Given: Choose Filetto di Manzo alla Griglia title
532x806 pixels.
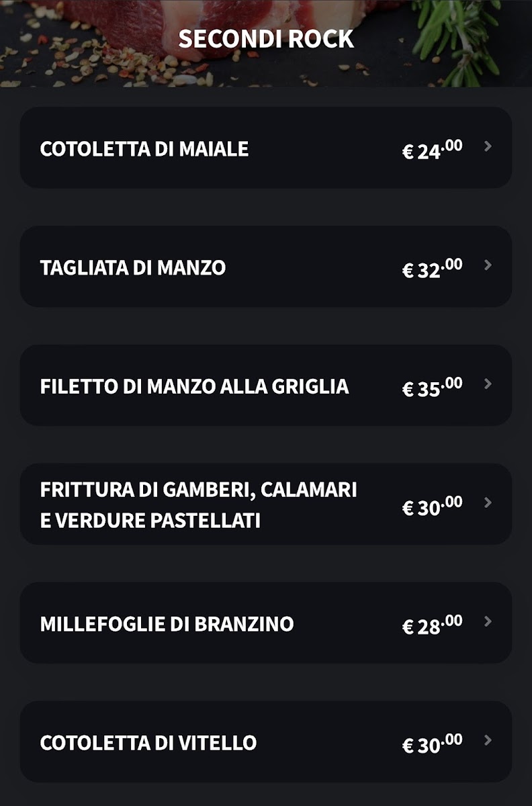Looking at the screenshot, I should tap(194, 386).
